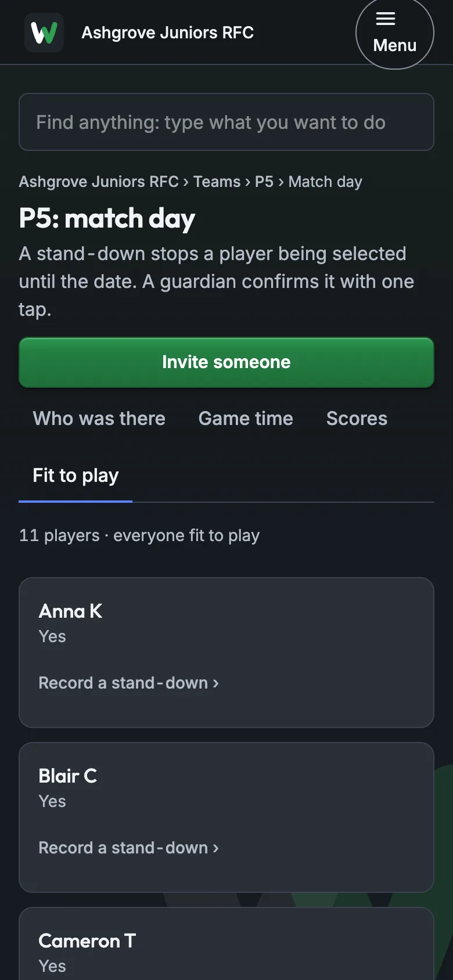Open Ashgrove Juniors RFC breadcrumb link
The height and width of the screenshot is (980, 453).
pos(99,182)
